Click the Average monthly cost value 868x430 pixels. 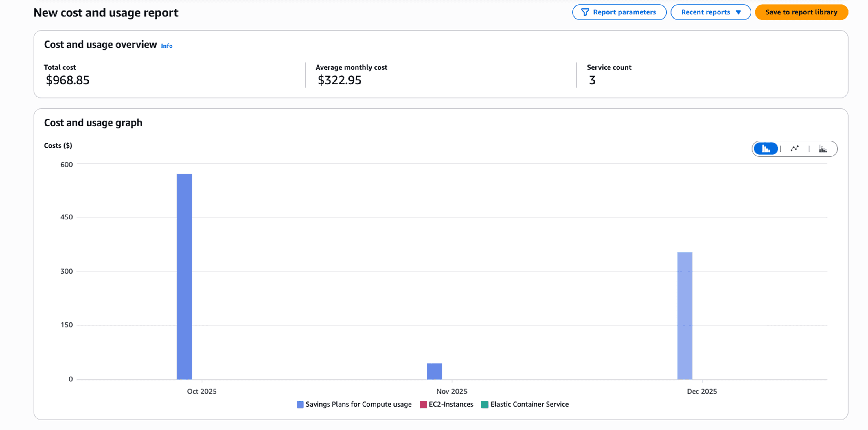339,80
